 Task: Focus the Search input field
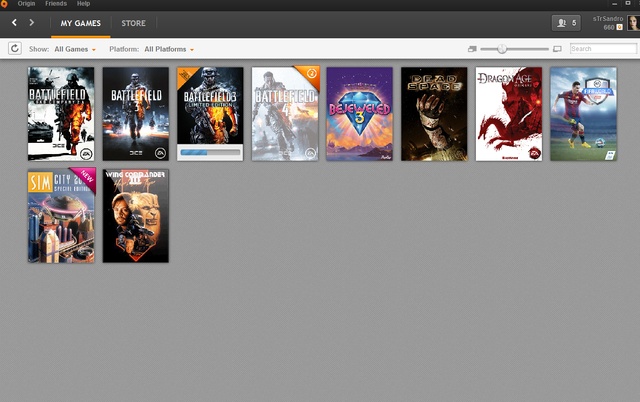point(603,49)
